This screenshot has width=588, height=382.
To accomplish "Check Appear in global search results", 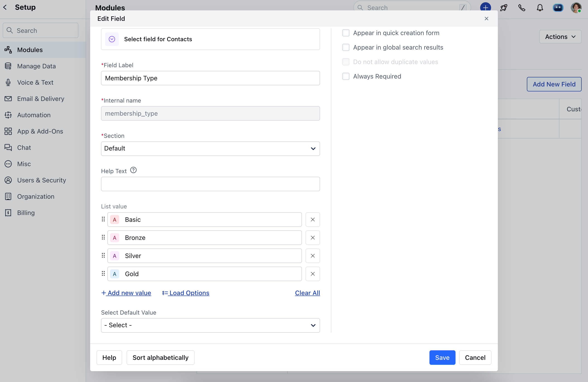I will tap(346, 47).
